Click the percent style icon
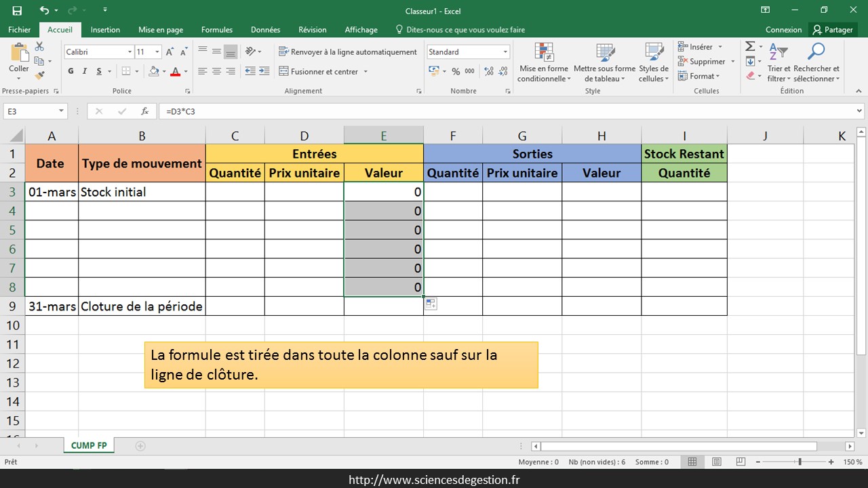 (456, 71)
